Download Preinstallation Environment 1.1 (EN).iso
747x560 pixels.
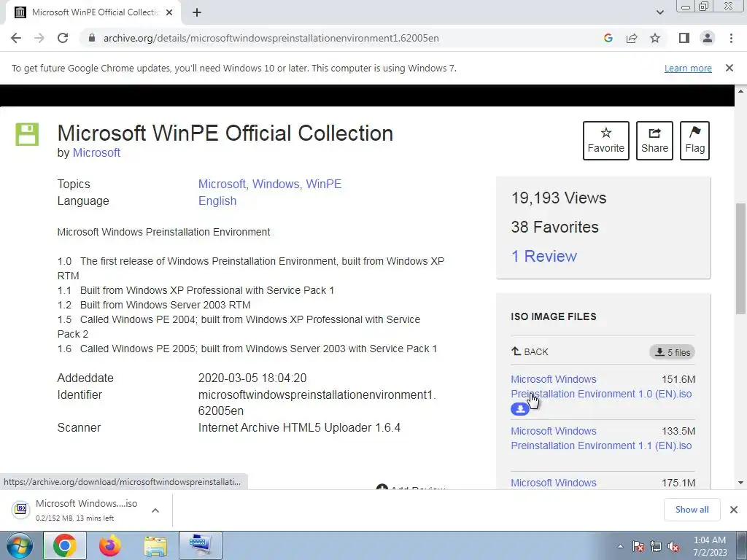click(x=601, y=438)
